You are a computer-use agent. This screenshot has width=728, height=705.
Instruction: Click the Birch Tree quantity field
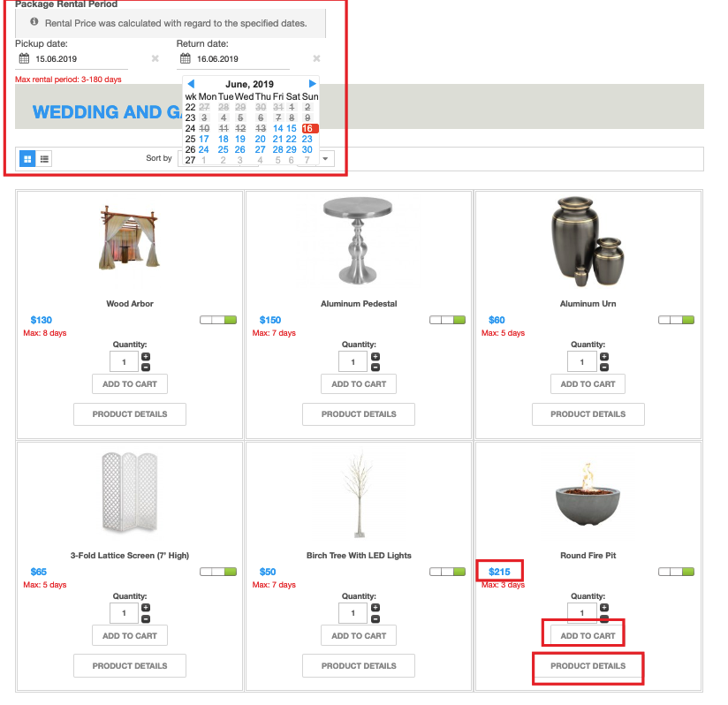tap(353, 613)
